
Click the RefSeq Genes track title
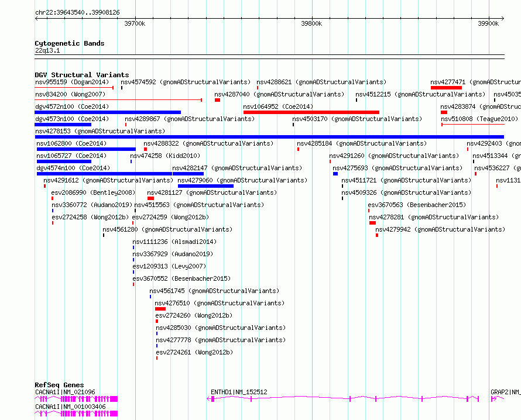(x=59, y=385)
